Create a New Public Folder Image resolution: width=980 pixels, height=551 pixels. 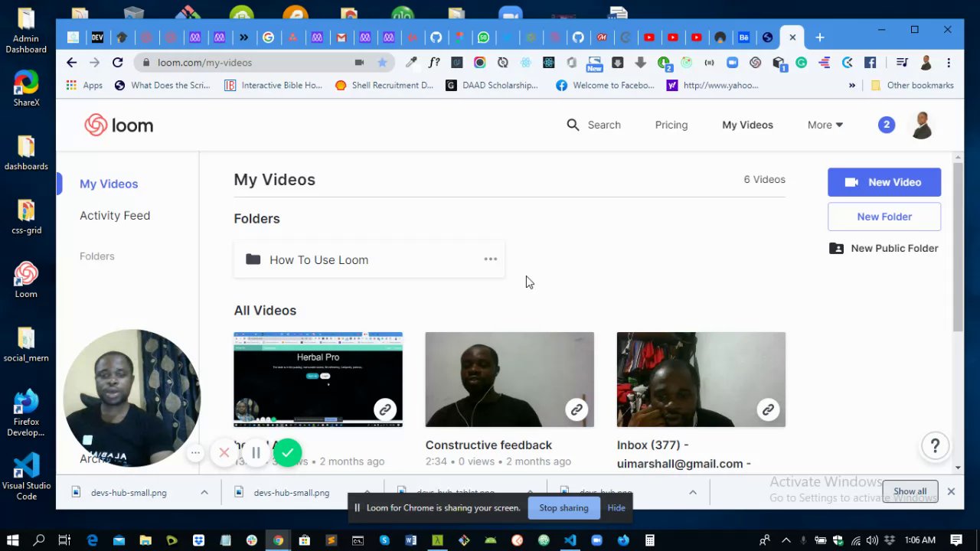pyautogui.click(x=884, y=249)
